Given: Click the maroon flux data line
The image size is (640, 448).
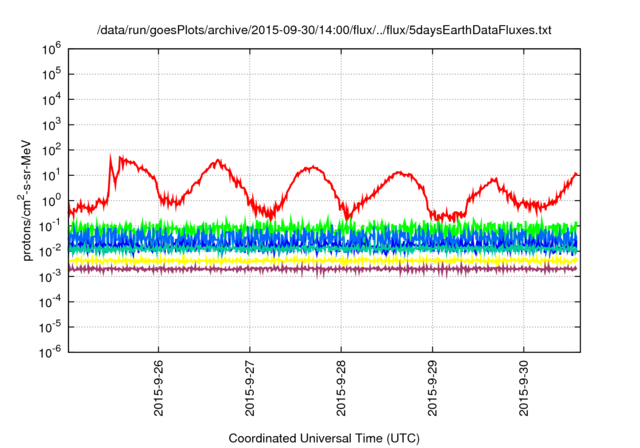Looking at the screenshot, I should [x=322, y=269].
